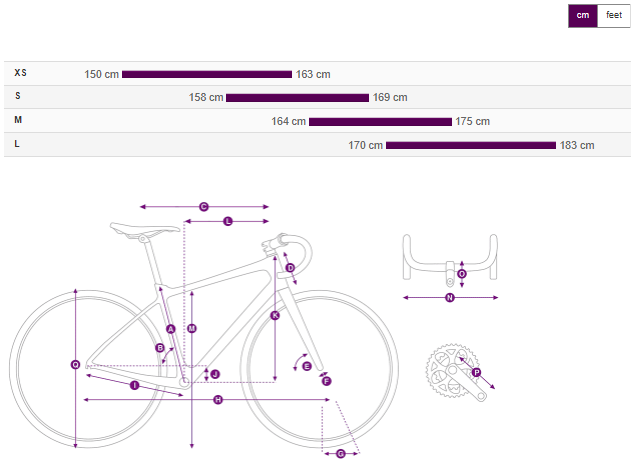Click the C marker above the bike

(x=204, y=206)
